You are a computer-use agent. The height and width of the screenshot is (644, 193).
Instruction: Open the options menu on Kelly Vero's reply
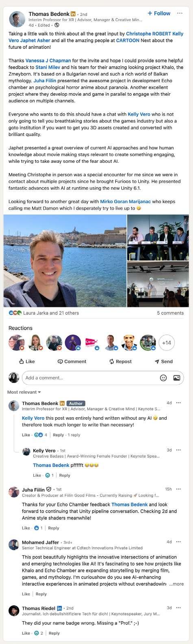[178, 450]
